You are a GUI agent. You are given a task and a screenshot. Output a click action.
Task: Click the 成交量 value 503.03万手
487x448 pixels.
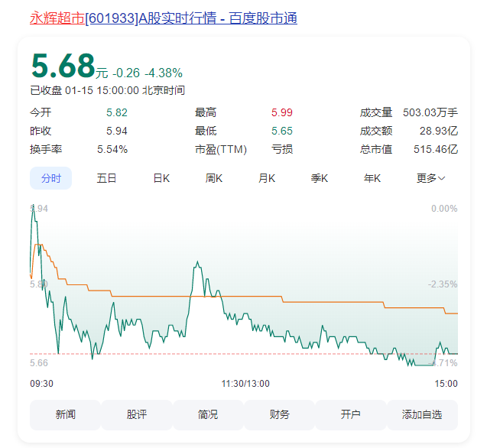[430, 112]
